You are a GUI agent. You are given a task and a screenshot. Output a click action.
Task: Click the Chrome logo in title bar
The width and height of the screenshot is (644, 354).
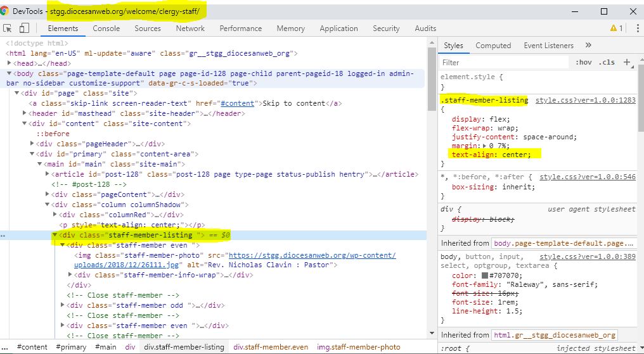(x=5, y=11)
